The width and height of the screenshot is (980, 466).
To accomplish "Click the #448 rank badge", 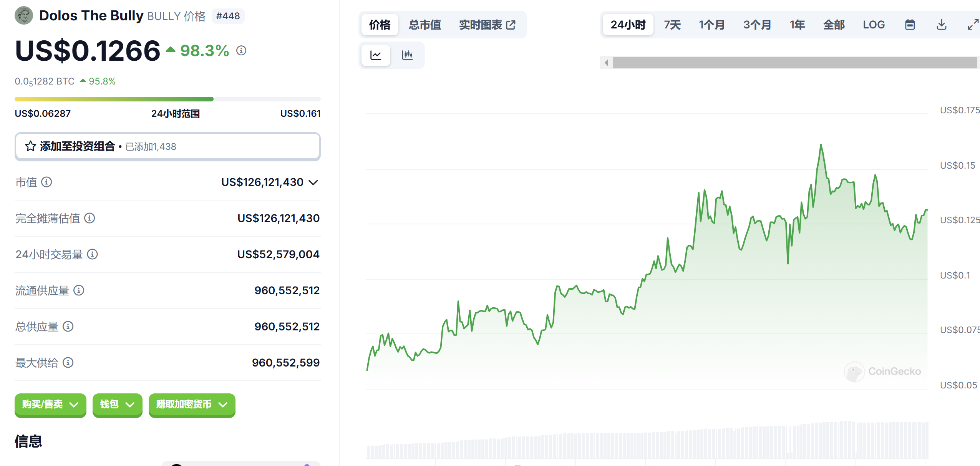I will pyautogui.click(x=228, y=16).
